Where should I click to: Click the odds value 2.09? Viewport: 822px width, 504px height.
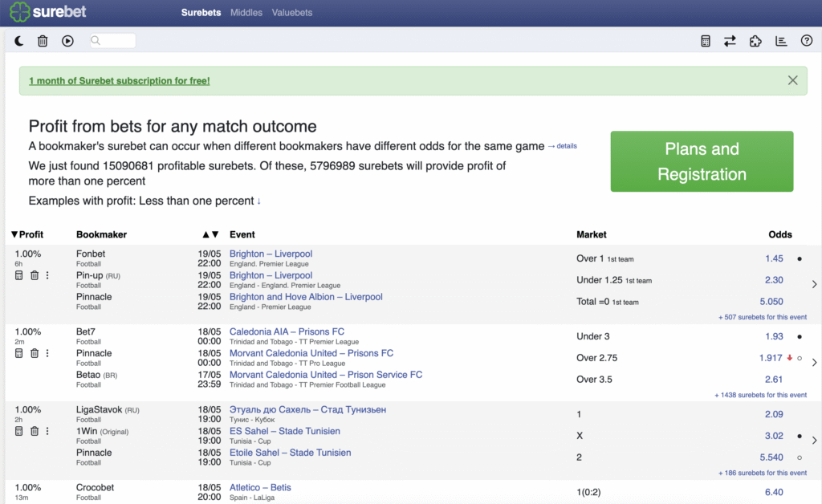point(774,414)
